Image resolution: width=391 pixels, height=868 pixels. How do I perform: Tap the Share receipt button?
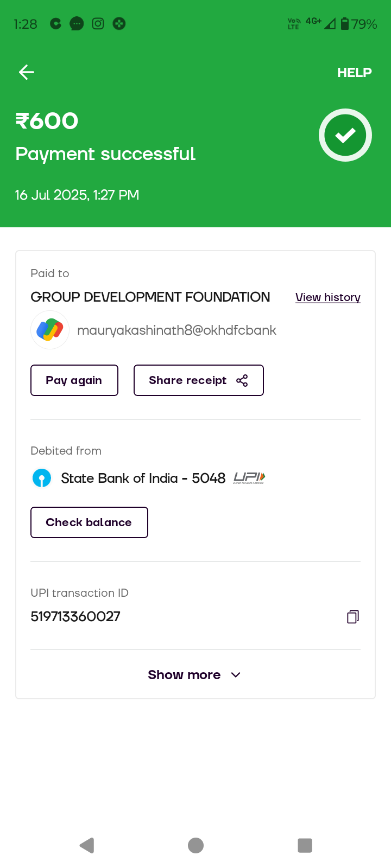pyautogui.click(x=198, y=380)
